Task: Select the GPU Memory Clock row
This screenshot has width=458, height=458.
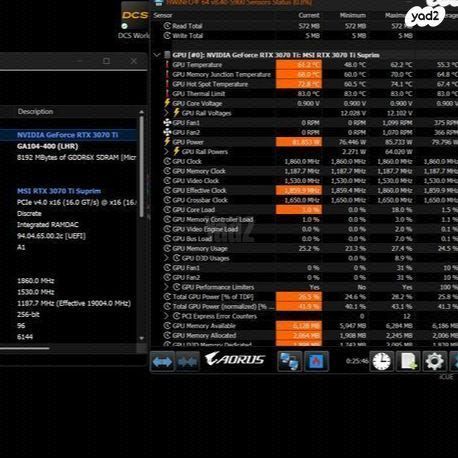Action: coord(304,171)
